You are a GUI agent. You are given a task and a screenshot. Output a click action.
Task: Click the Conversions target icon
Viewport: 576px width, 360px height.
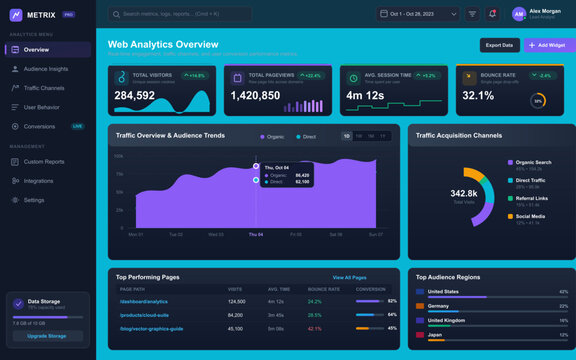click(x=15, y=126)
